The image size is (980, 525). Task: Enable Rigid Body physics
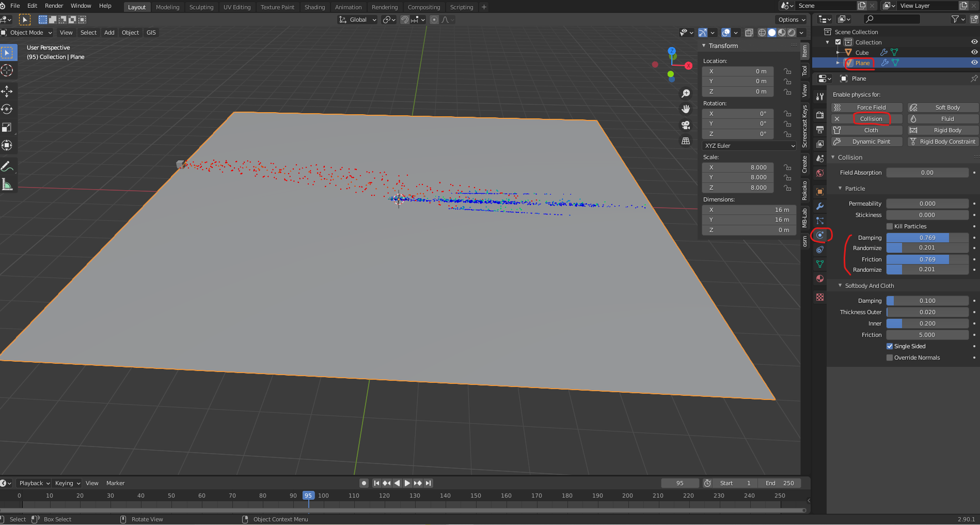coord(943,130)
